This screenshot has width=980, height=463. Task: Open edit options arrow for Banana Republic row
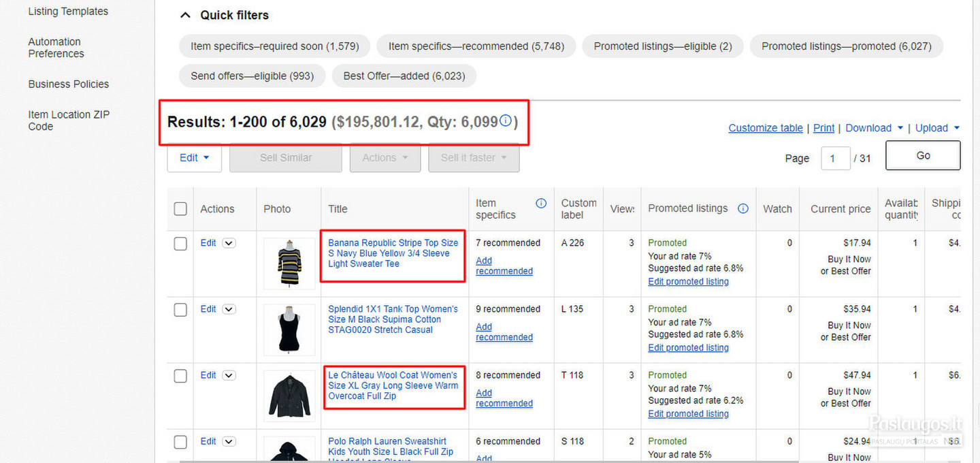(229, 243)
